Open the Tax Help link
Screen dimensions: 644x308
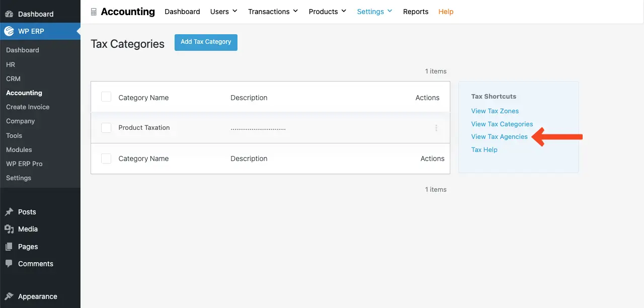tap(485, 149)
